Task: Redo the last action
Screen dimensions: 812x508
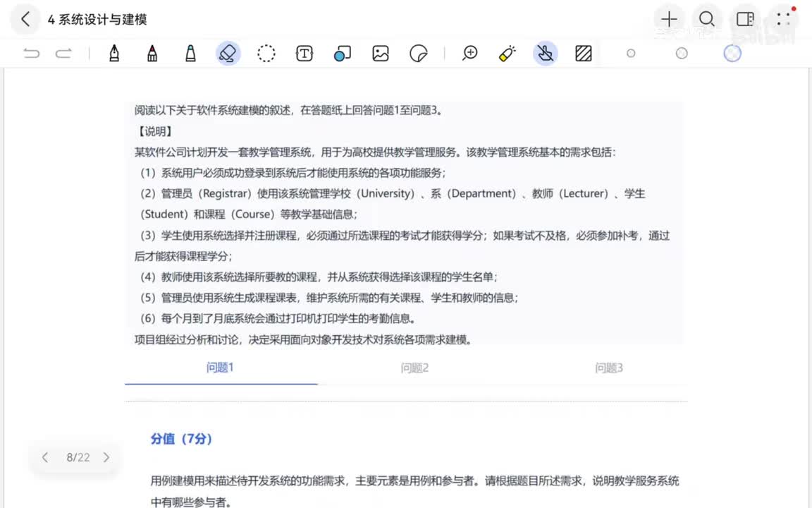Action: click(x=63, y=54)
